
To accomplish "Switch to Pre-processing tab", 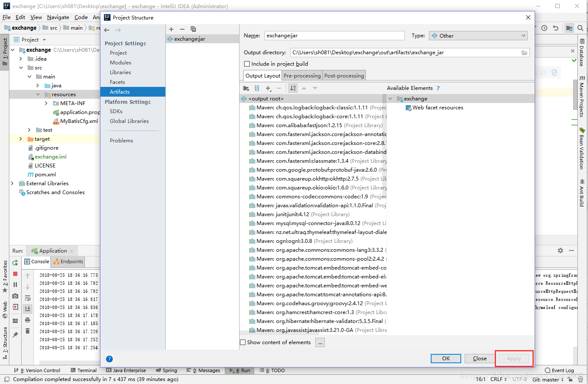I will click(x=302, y=75).
